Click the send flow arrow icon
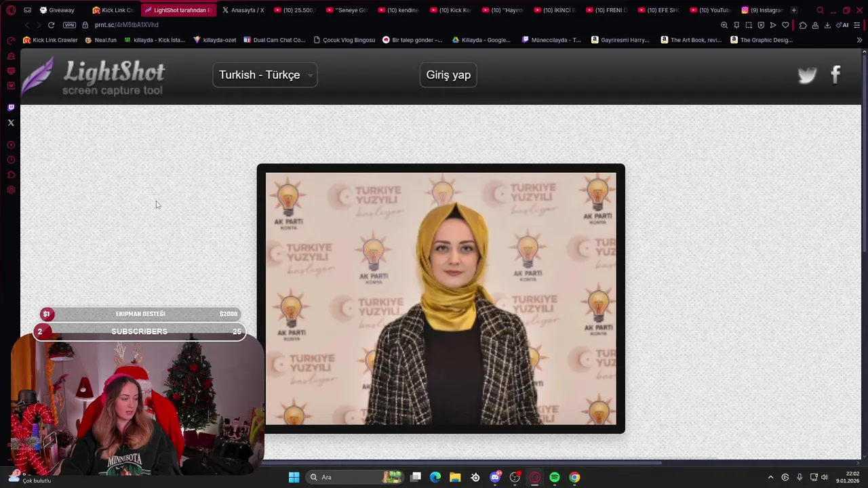868x488 pixels. [x=773, y=25]
